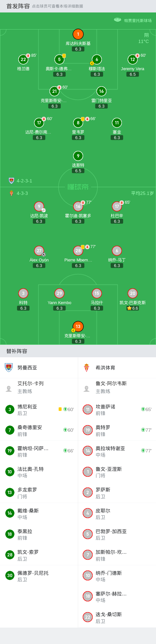The height and width of the screenshot is (644, 156).
Task: Tap number 8 里韦罗 midfielder icon
Action: [x=78, y=123]
